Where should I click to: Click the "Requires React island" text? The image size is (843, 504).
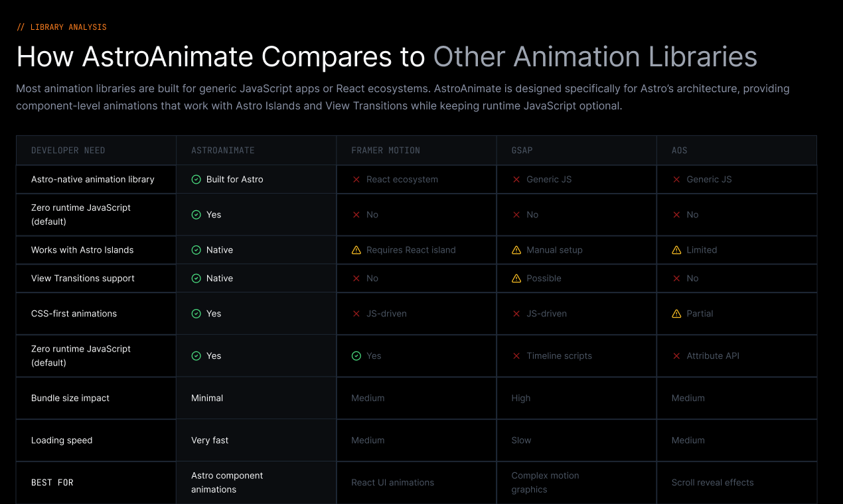(x=411, y=250)
